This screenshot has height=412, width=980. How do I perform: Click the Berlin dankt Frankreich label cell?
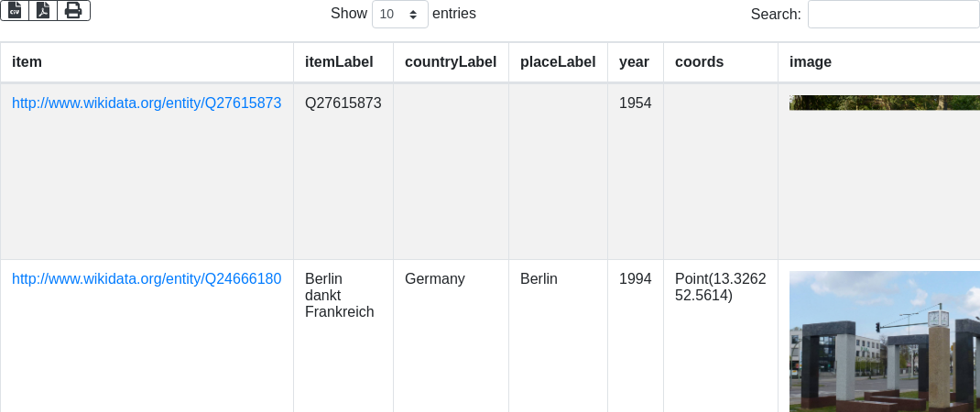pyautogui.click(x=339, y=295)
